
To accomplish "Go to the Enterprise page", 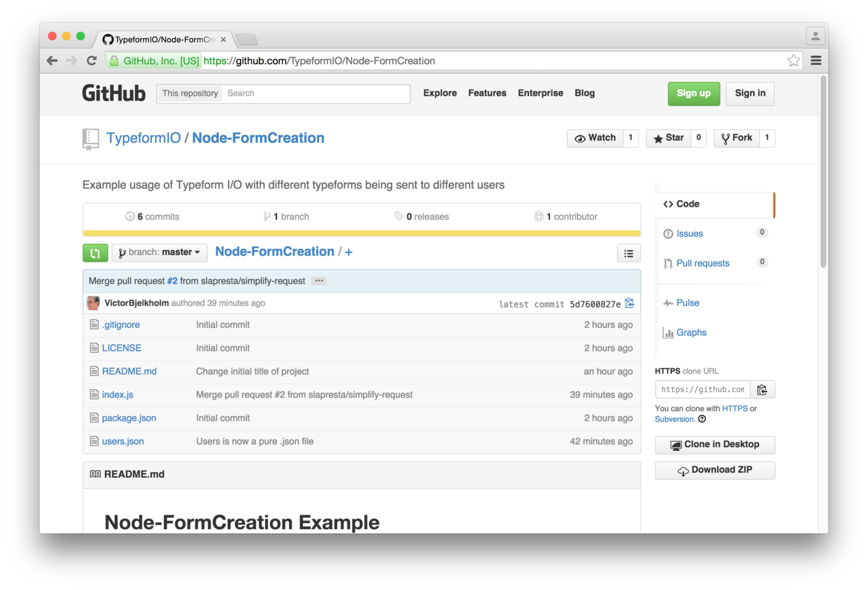I will 540,93.
